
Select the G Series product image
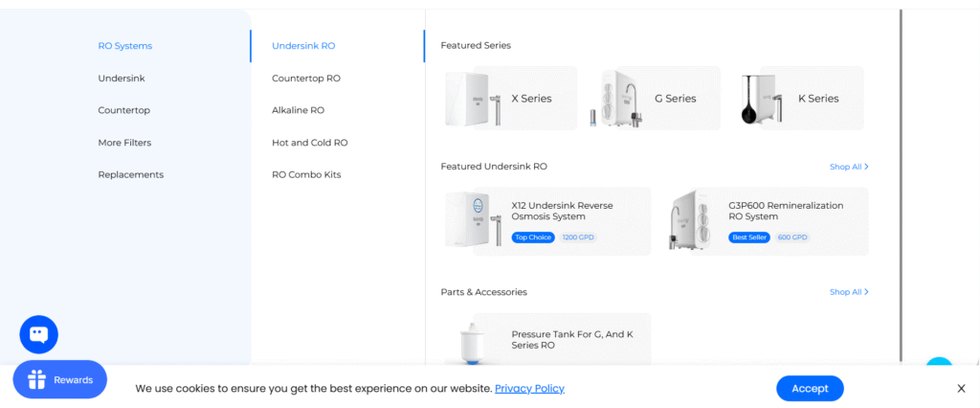[x=617, y=99]
